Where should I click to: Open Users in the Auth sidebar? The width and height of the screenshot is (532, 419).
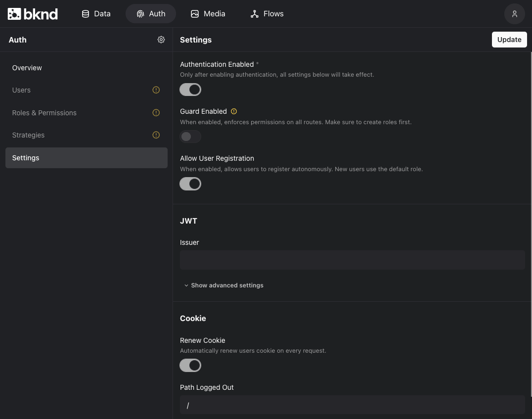pos(87,90)
